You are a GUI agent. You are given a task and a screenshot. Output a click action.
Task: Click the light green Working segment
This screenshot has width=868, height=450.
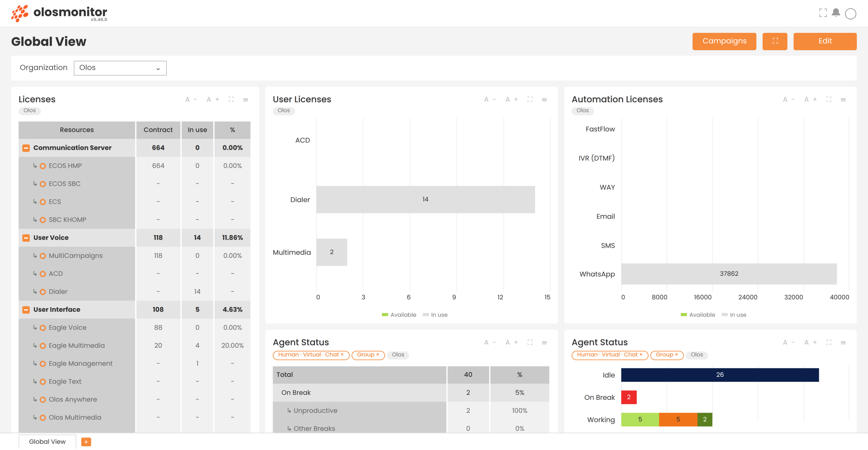coord(640,420)
